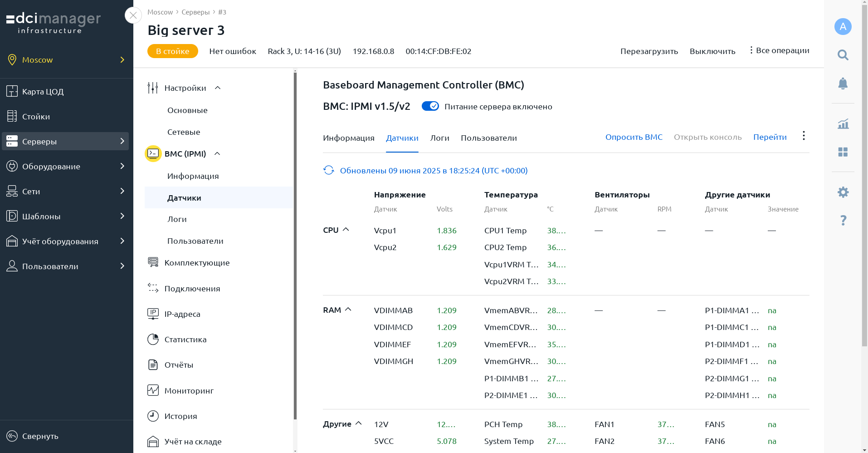
Task: Open the search magnifier icon
Action: 843,55
